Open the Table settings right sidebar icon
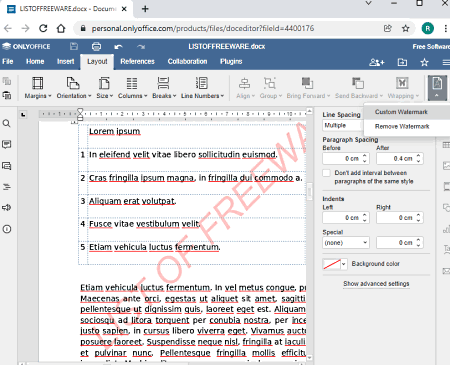 (446, 145)
